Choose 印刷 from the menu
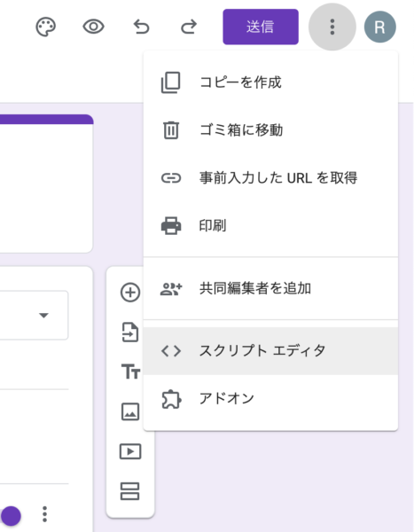 [x=270, y=225]
